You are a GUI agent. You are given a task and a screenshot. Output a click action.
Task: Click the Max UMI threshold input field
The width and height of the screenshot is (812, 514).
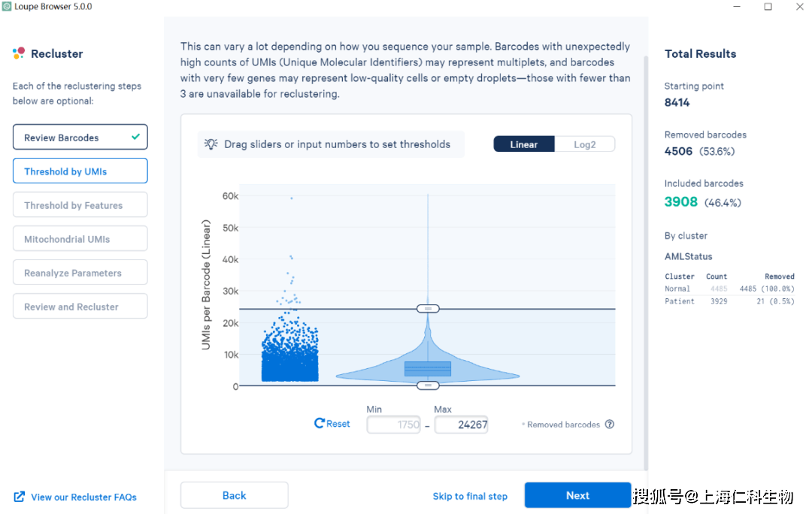461,425
